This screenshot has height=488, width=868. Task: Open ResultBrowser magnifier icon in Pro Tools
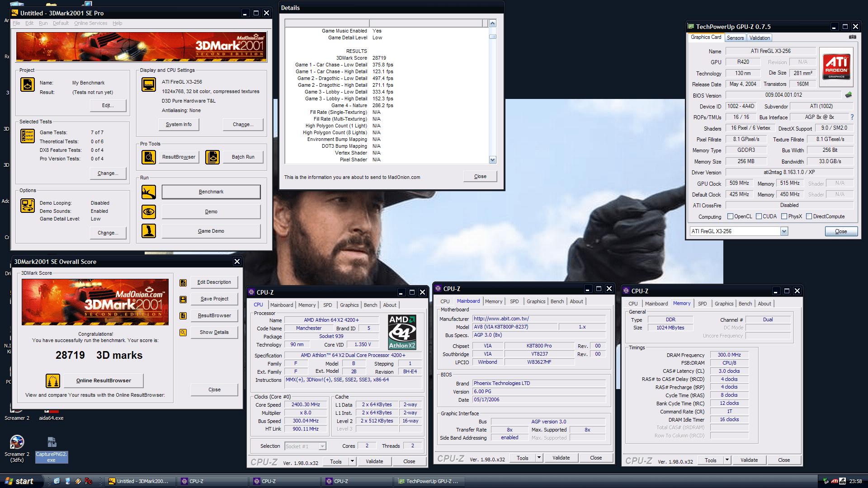coord(149,157)
